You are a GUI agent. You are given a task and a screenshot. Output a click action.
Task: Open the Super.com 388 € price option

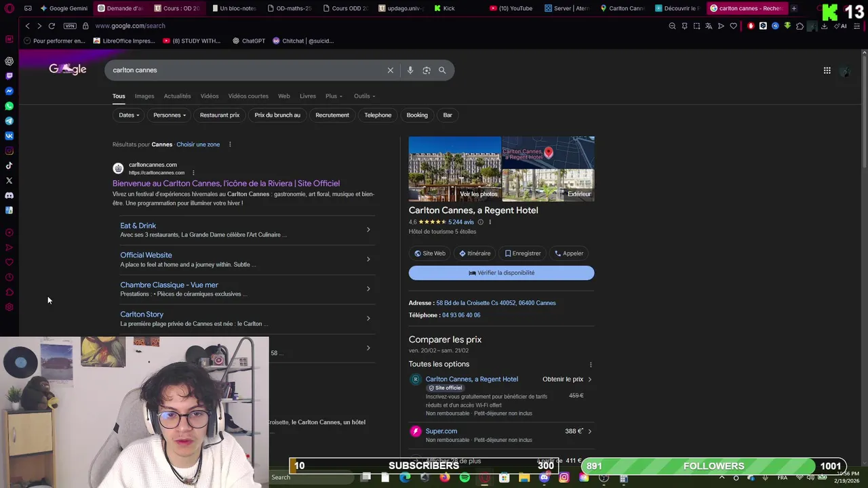tap(501, 435)
